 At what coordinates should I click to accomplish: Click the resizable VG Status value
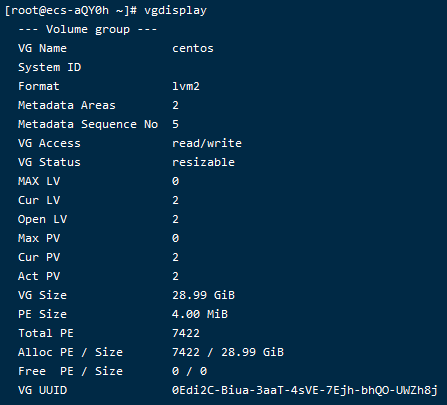203,162
